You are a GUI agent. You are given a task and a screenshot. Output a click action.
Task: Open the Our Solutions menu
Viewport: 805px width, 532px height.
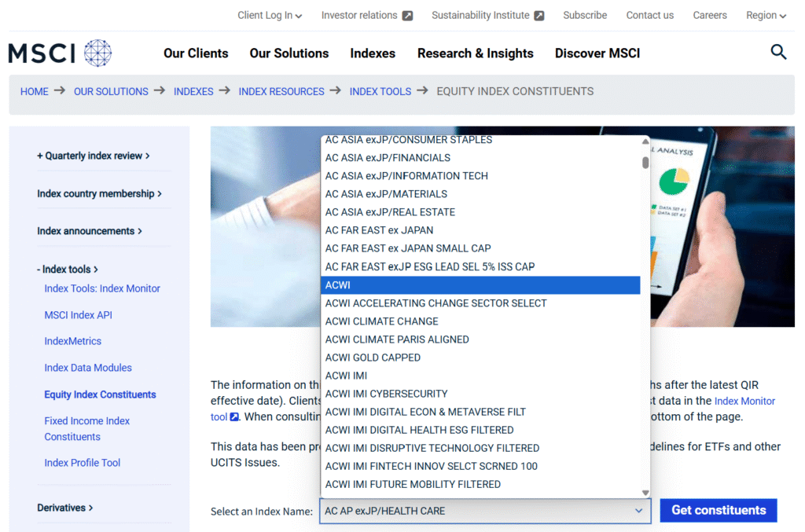(289, 53)
